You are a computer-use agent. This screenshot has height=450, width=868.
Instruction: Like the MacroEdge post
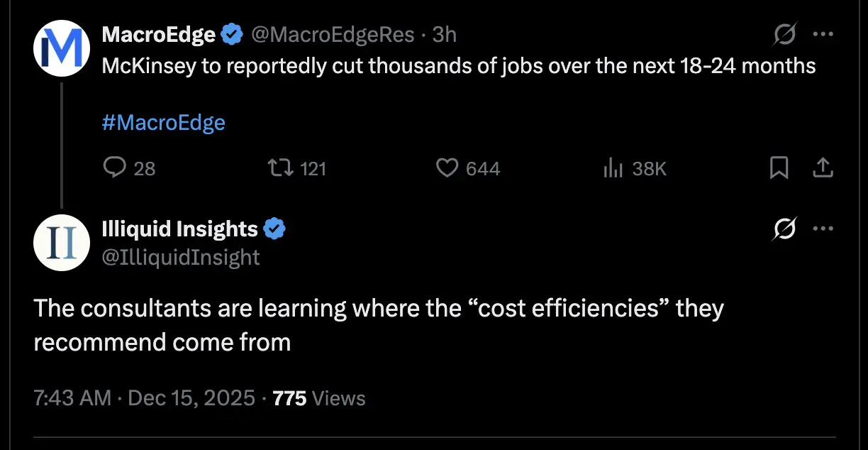446,168
